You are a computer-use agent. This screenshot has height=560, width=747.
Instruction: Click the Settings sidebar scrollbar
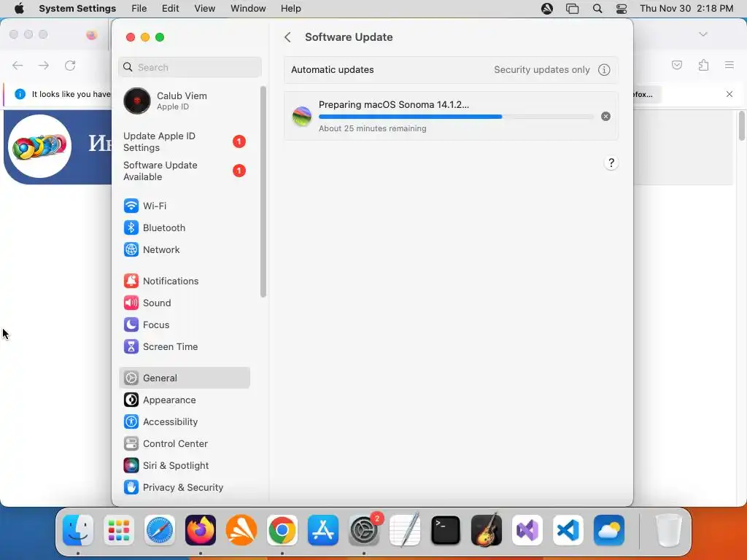[x=263, y=192]
